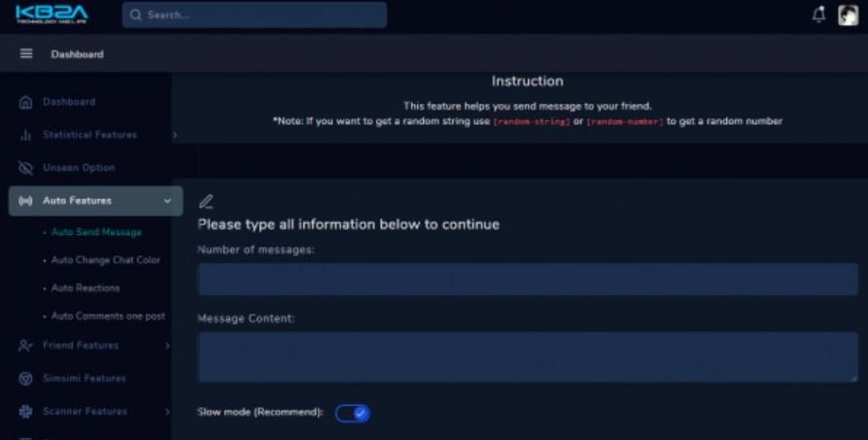Image resolution: width=868 pixels, height=440 pixels.
Task: Select Auto Reactions menu item
Action: point(86,288)
